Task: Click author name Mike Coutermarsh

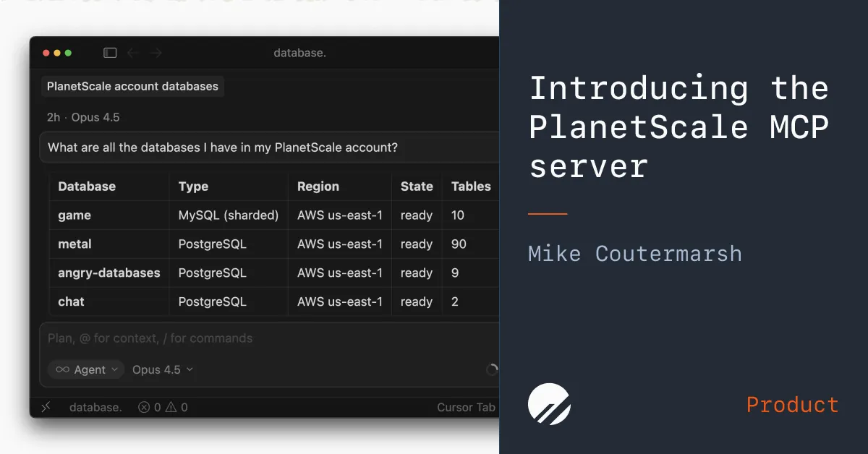Action: (635, 254)
